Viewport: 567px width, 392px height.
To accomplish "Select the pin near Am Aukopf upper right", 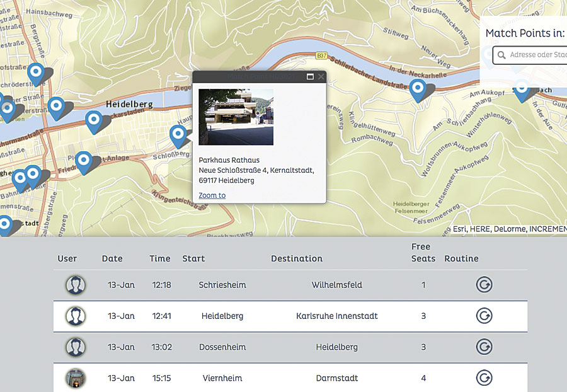I will pos(522,90).
